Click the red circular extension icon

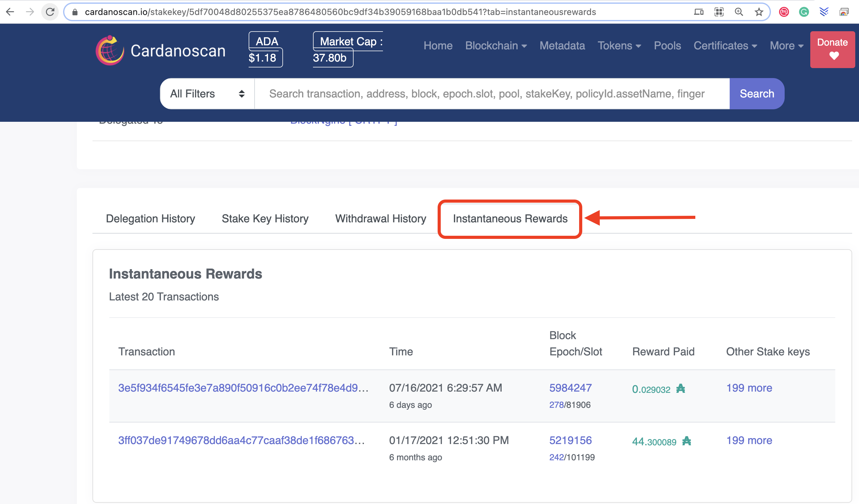(784, 12)
